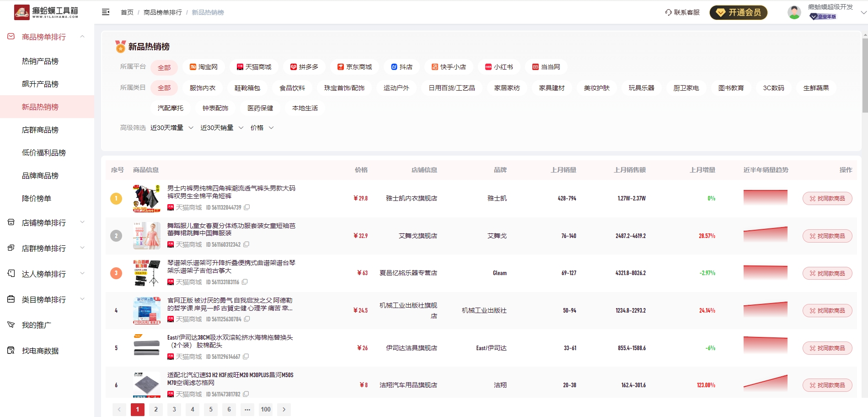Expand the 达人榜单排行 sidebar section
The width and height of the screenshot is (868, 417).
click(82, 274)
